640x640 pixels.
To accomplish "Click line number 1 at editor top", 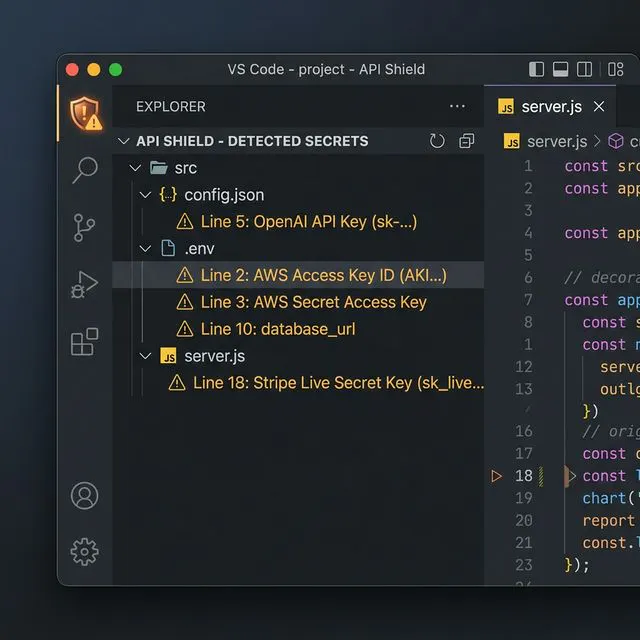I will click(528, 166).
